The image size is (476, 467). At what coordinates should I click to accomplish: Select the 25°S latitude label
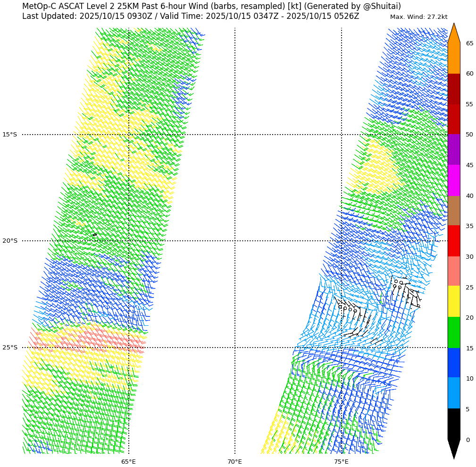point(9,348)
